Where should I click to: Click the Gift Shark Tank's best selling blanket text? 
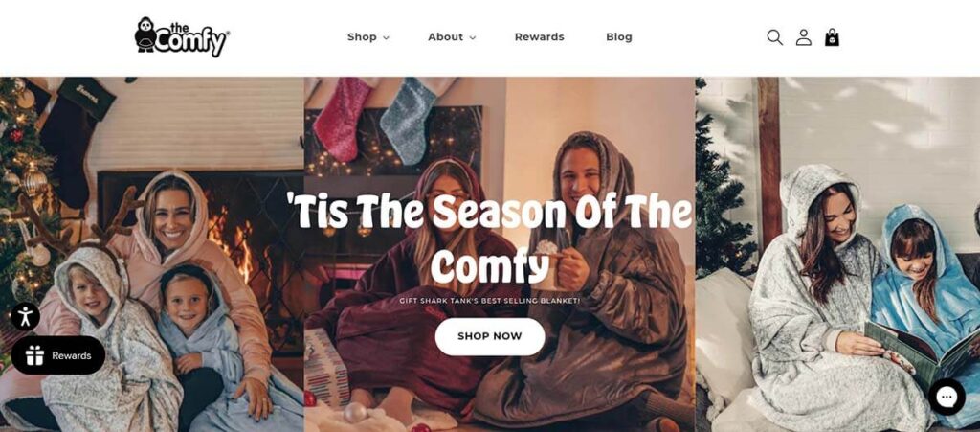pyautogui.click(x=490, y=301)
